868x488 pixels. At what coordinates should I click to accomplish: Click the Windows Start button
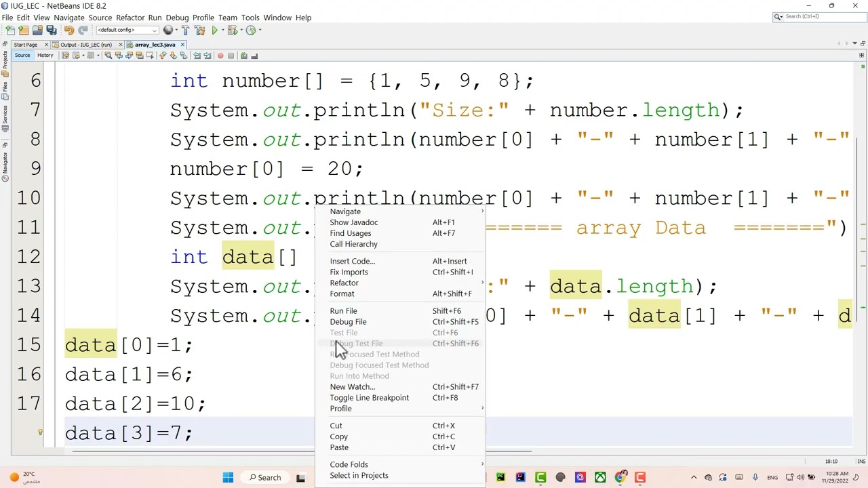point(228,478)
